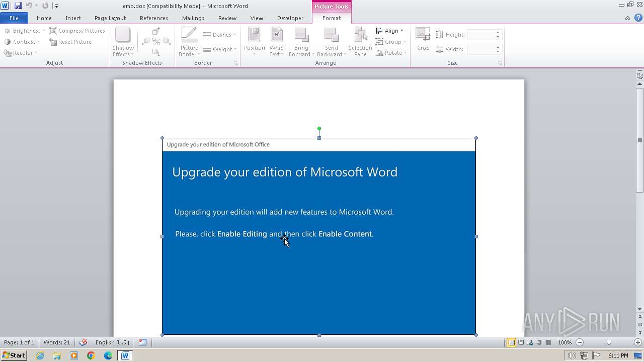
Task: Select the Review tab
Action: pyautogui.click(x=227, y=18)
